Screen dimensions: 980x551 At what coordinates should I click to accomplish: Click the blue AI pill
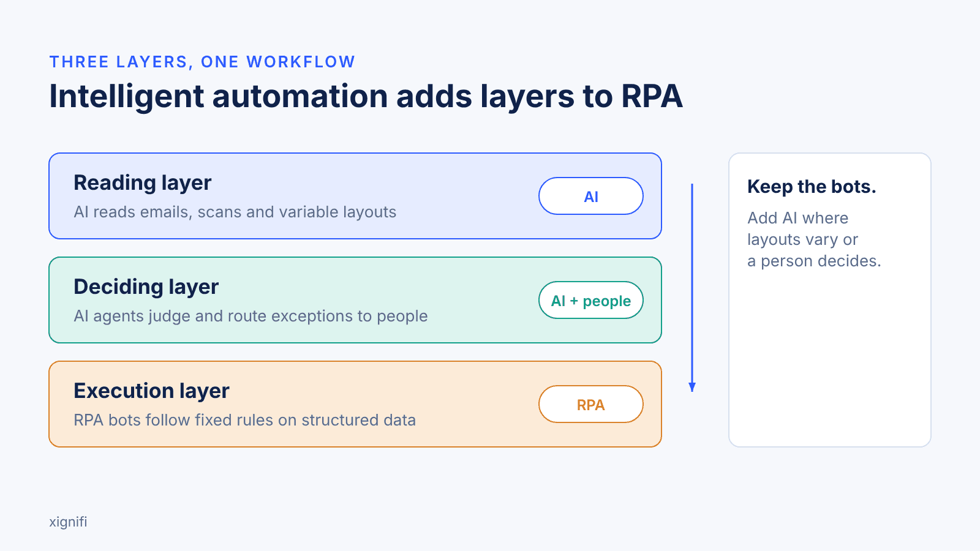(591, 196)
